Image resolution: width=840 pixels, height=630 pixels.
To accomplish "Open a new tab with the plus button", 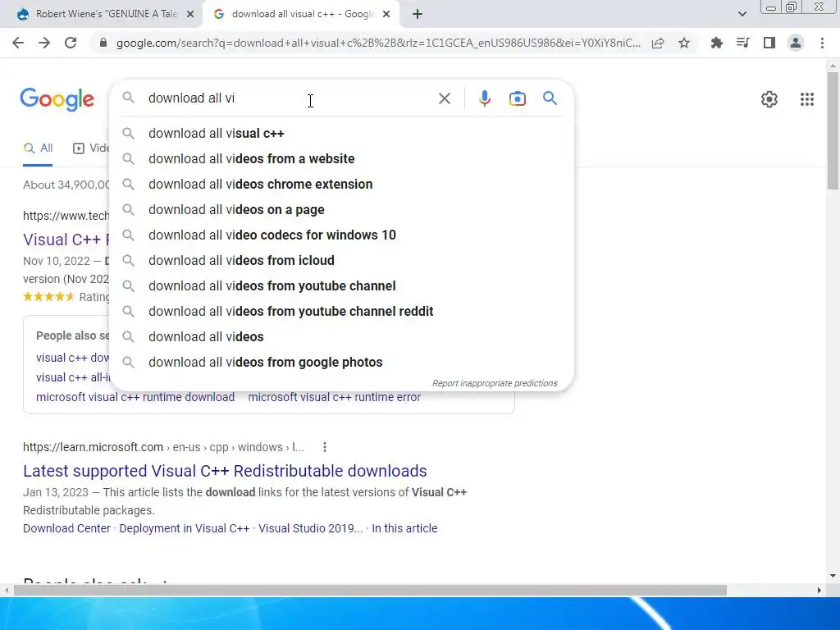I will (418, 15).
